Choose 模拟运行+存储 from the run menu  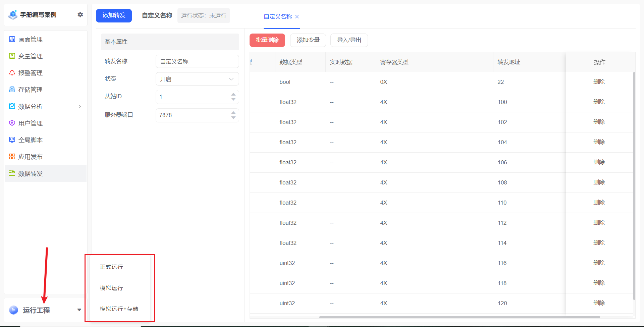(119, 309)
